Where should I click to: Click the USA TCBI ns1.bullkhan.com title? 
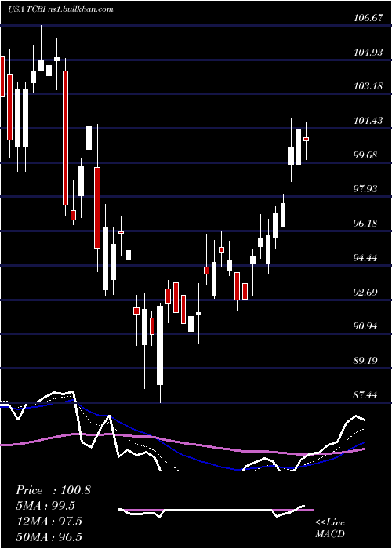pos(60,9)
